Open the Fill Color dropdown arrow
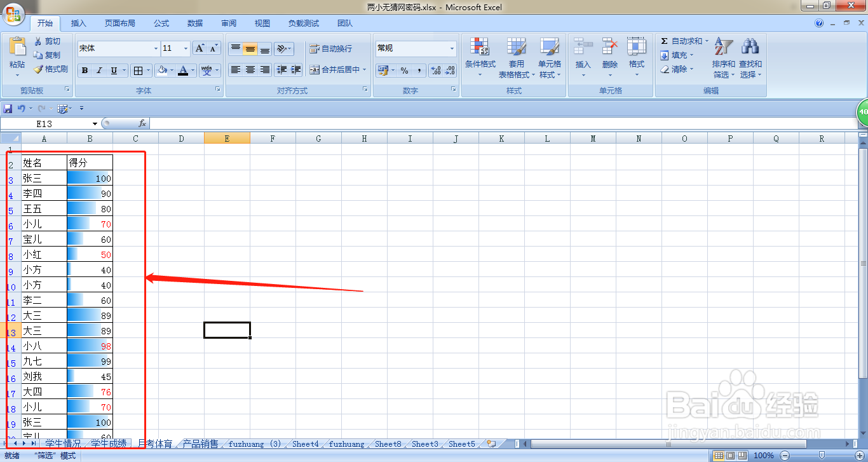Viewport: 868px width, 462px height. coord(172,71)
